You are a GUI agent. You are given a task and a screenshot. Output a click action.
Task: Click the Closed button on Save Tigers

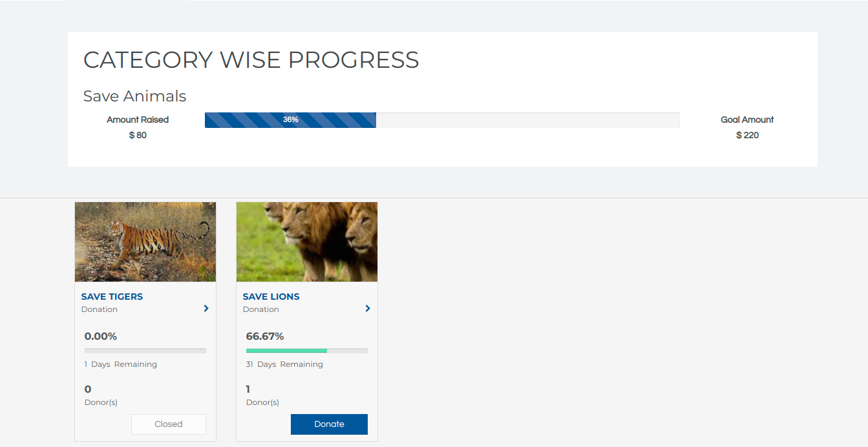pyautogui.click(x=169, y=424)
